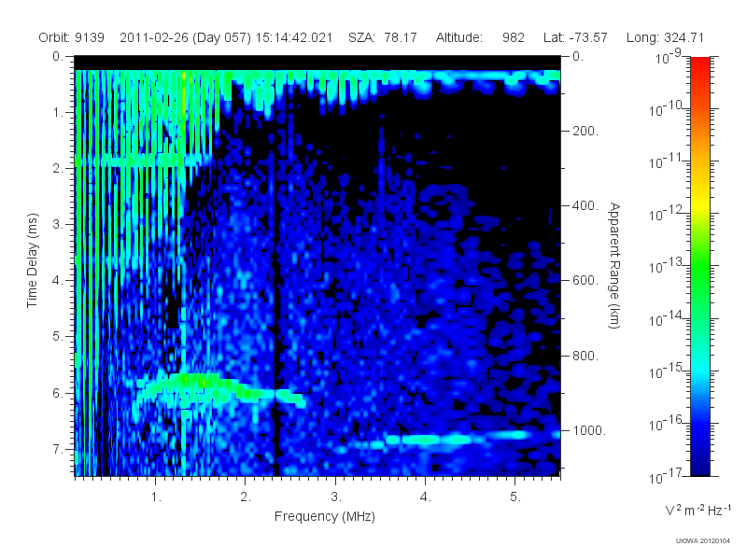This screenshot has height=560, width=747.
Task: Click the cyan surface reflection trace near 4 MHz
Action: pyautogui.click(x=429, y=440)
